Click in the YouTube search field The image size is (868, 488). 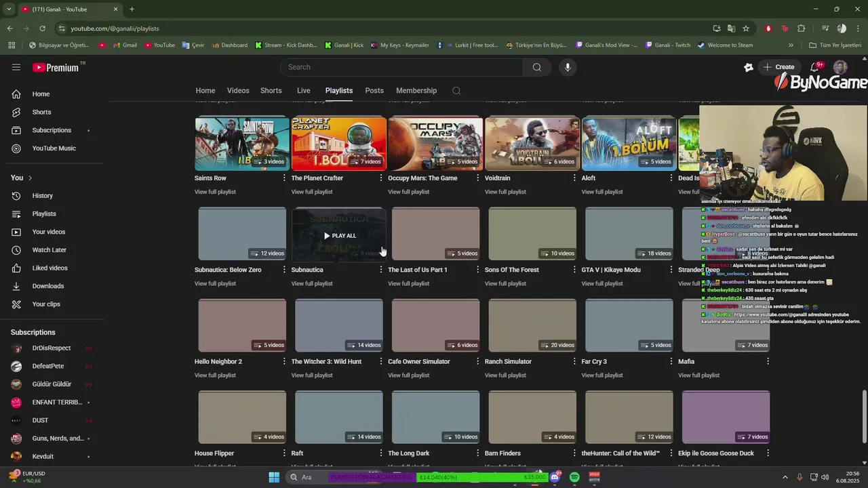401,67
